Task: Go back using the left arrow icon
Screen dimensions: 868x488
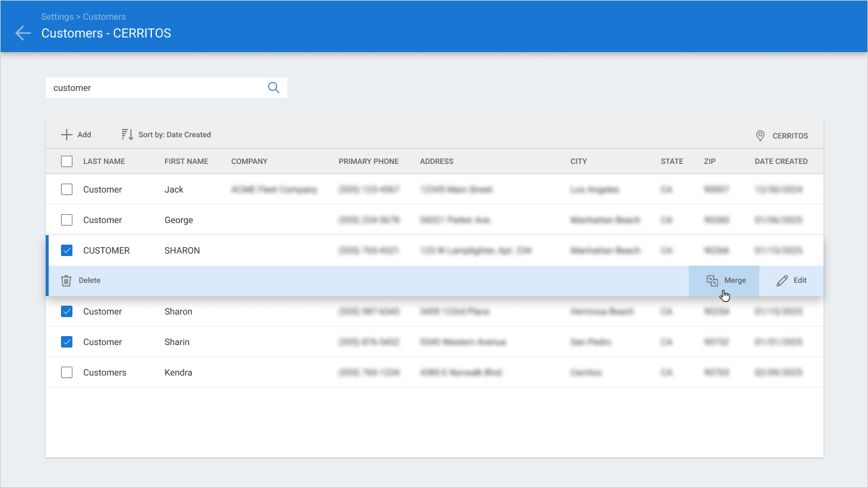Action: point(23,33)
